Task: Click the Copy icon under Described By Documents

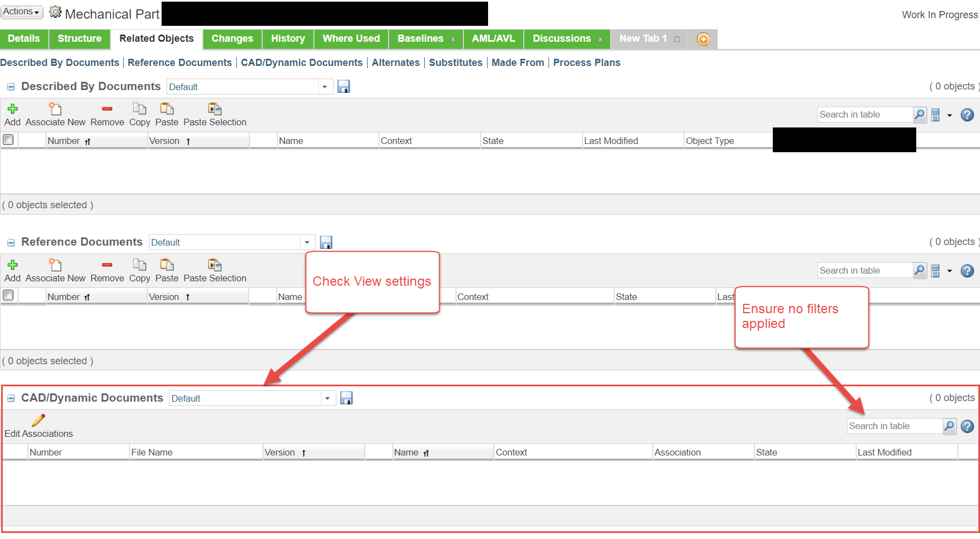Action: [x=139, y=109]
